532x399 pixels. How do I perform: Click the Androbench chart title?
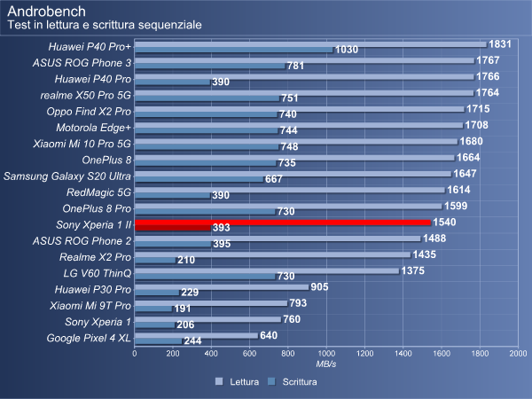[x=46, y=12]
